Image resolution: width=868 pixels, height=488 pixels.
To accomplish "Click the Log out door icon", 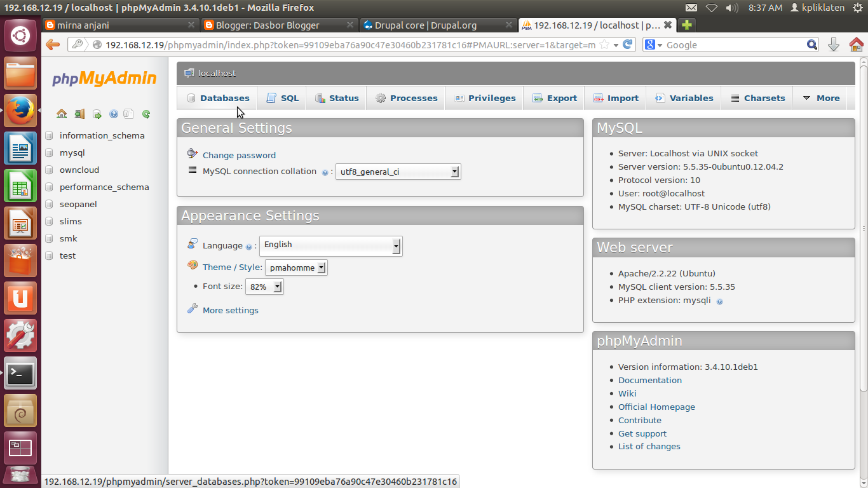I will (x=79, y=114).
